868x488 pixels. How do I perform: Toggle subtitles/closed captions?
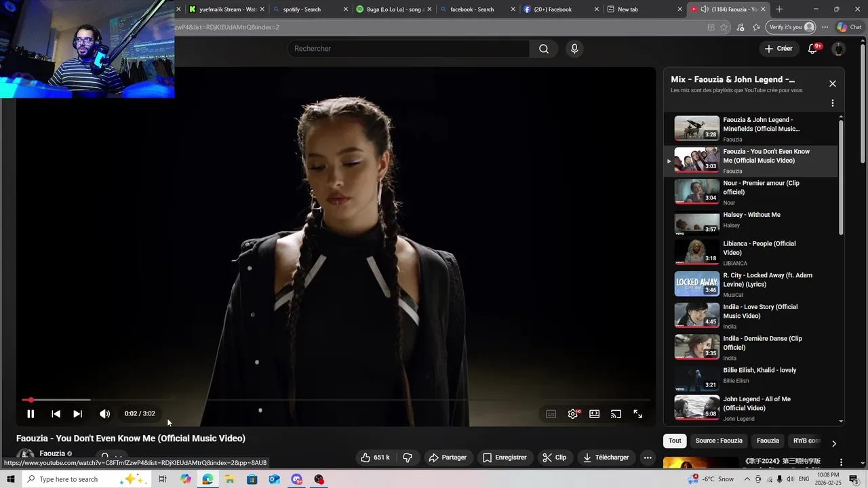coord(551,414)
